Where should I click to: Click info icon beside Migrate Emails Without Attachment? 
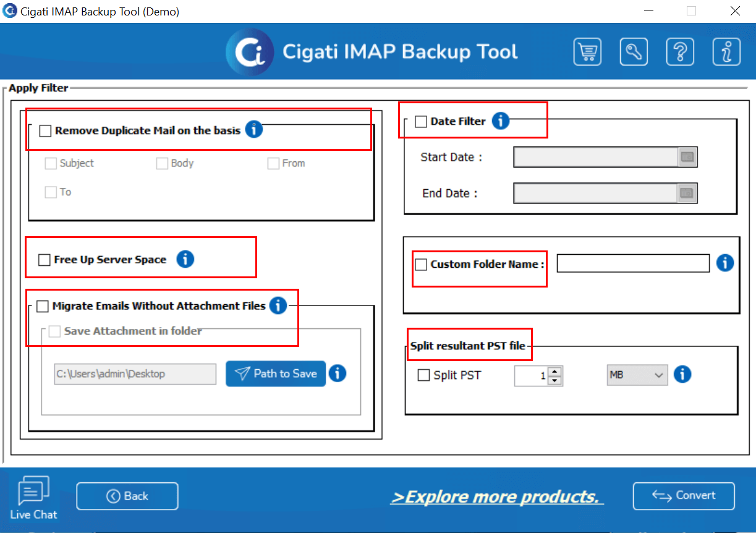[278, 305]
